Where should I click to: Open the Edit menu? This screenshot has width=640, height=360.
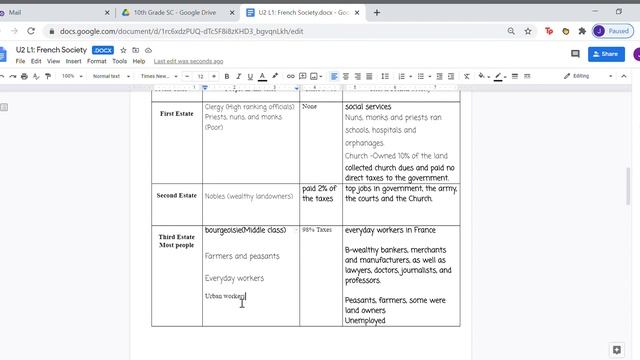click(36, 61)
